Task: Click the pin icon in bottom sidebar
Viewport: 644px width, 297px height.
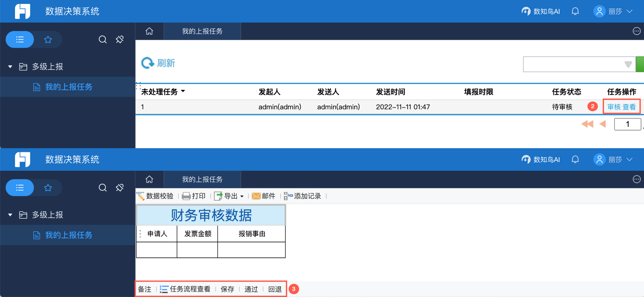Action: pos(120,188)
